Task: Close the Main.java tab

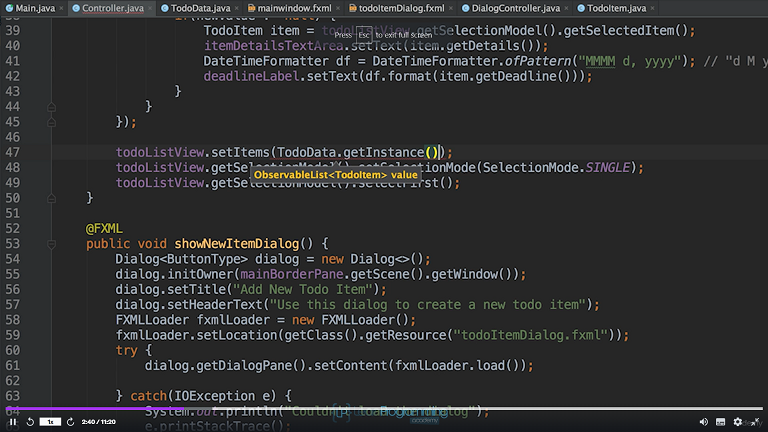Action: (x=61, y=8)
